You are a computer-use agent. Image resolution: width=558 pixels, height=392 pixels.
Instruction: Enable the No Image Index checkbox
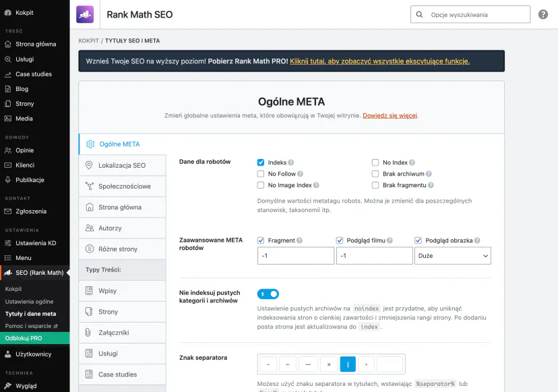click(261, 185)
